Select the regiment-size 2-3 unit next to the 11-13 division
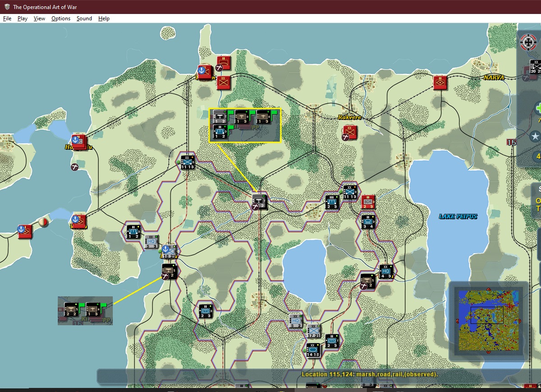 (x=332, y=202)
